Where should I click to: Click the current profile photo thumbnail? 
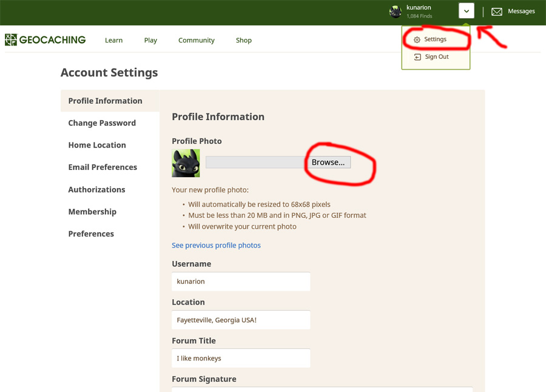coord(186,163)
